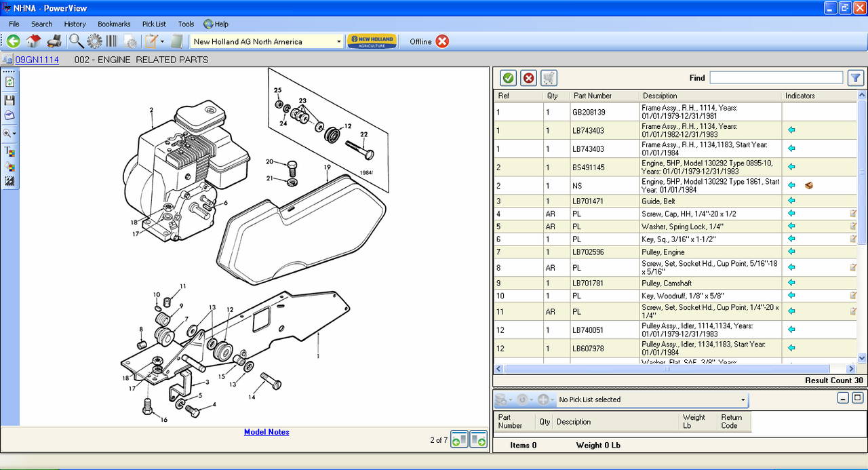Open the History menu
This screenshot has width=868, height=470.
[x=75, y=24]
